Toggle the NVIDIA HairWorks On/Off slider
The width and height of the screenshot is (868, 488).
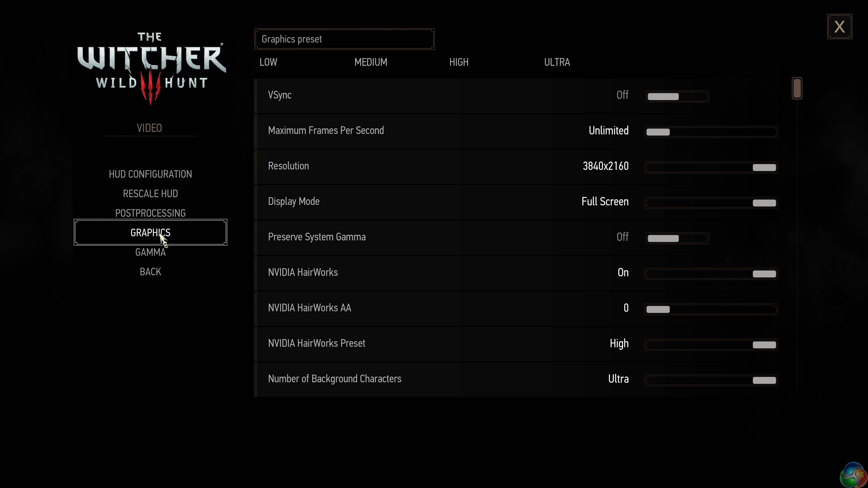click(x=711, y=274)
